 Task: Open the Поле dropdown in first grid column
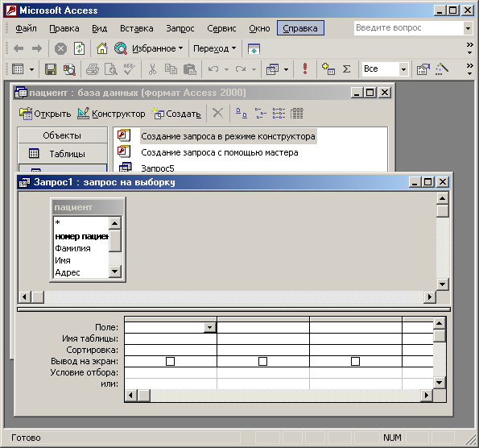tap(210, 327)
